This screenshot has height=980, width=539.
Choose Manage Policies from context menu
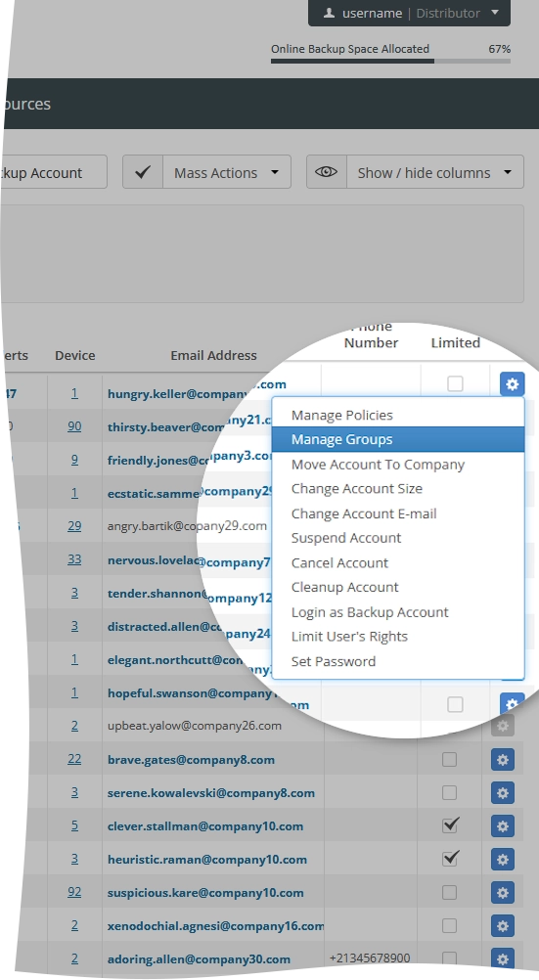point(398,415)
